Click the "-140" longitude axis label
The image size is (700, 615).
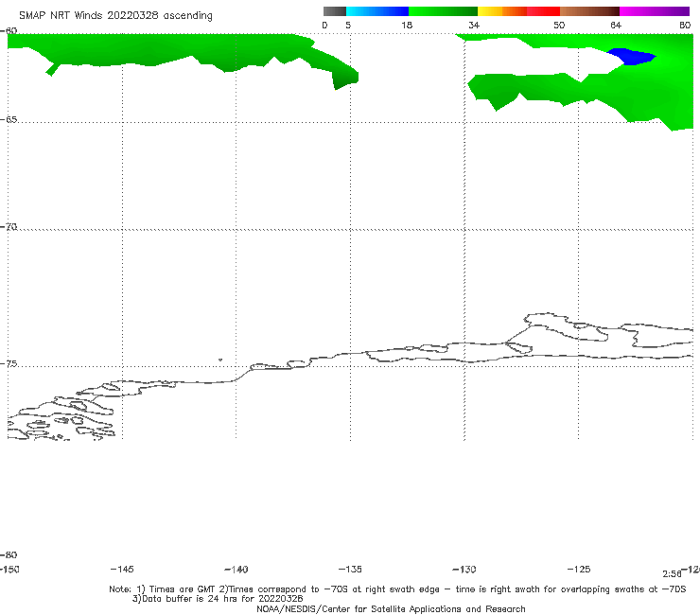click(236, 570)
